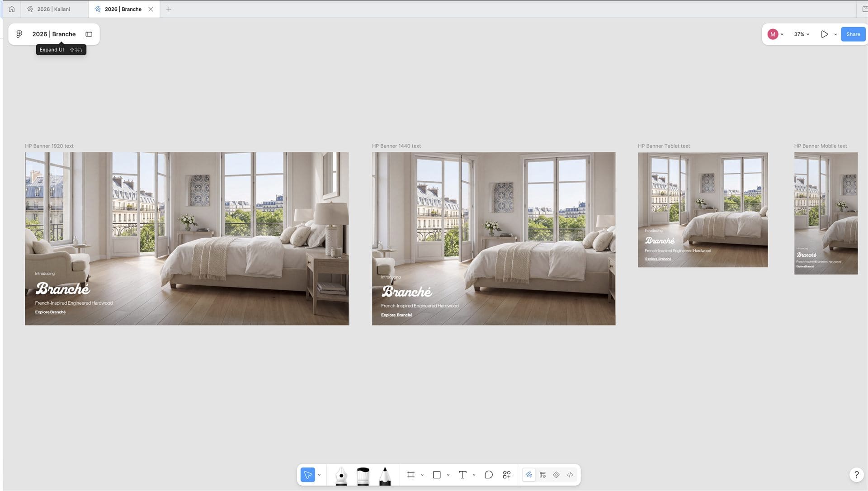Click Explore Branché link in Tablet banner

(658, 259)
